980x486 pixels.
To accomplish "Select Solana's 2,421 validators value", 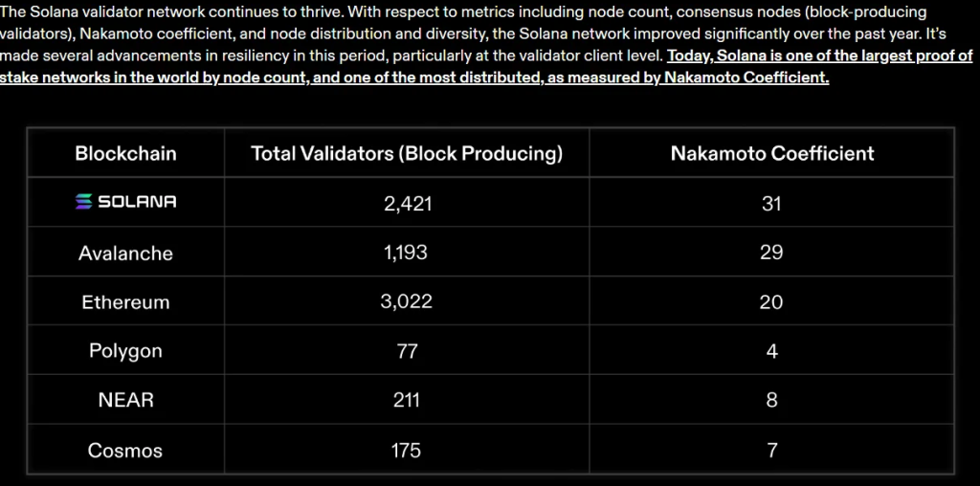I will pyautogui.click(x=407, y=204).
